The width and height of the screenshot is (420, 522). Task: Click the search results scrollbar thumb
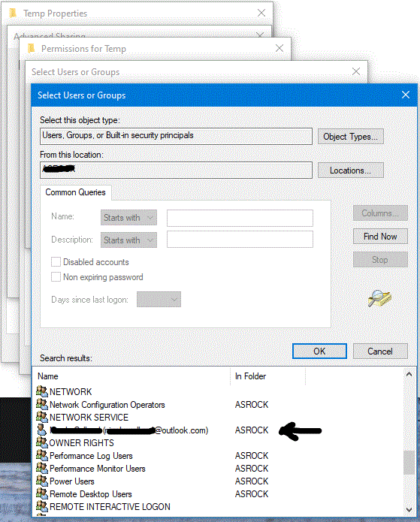(x=409, y=463)
